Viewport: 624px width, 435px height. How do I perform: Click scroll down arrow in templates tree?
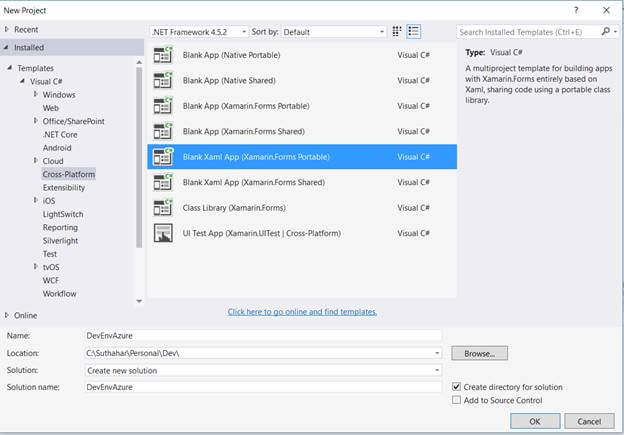coord(139,301)
